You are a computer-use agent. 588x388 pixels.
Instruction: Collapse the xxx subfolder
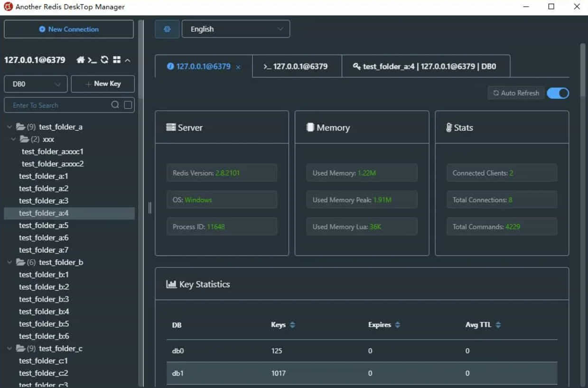(x=14, y=139)
